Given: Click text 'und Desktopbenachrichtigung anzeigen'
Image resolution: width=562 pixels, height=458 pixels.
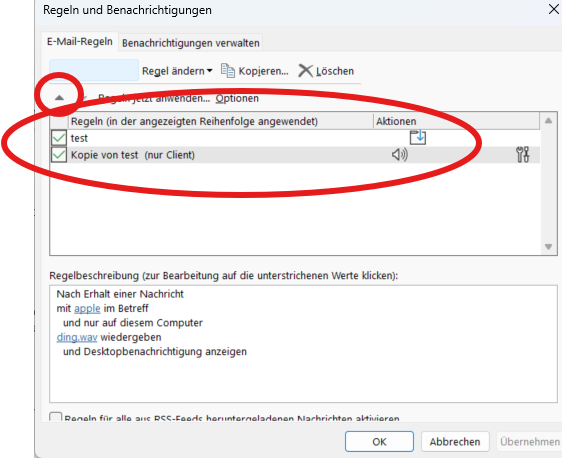Looking at the screenshot, I should point(155,352).
